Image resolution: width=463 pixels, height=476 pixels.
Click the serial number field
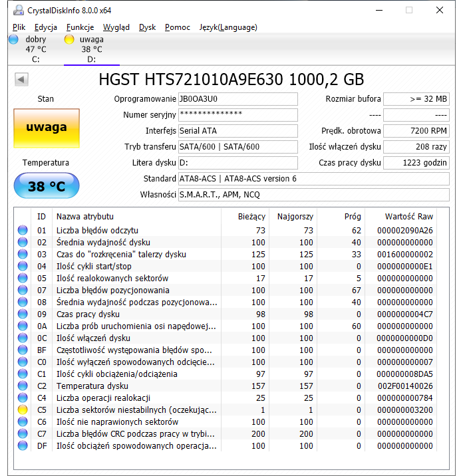pos(237,115)
